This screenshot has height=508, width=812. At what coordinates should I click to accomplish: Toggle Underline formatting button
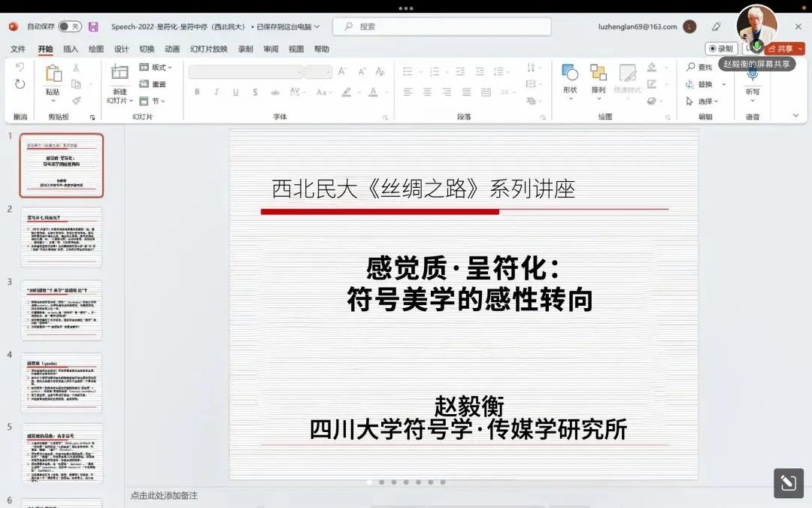[x=235, y=92]
